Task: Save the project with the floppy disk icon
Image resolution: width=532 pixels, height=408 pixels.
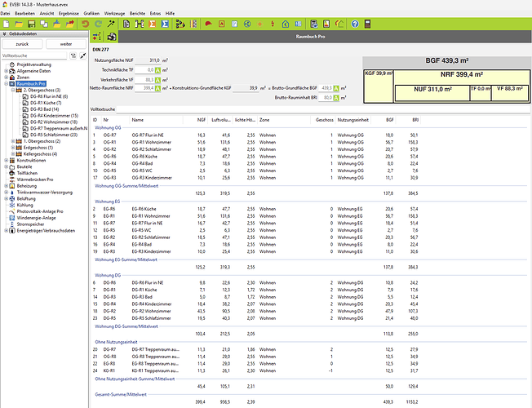Action: coord(31,24)
